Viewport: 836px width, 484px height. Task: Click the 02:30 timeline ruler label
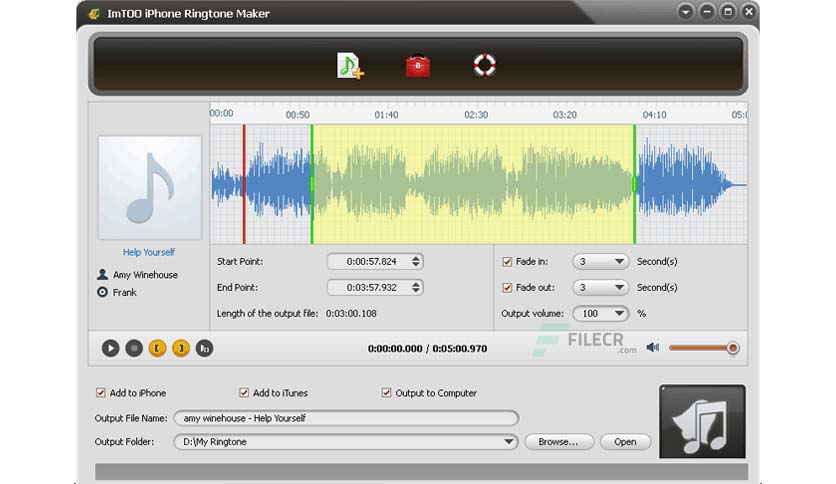(476, 115)
